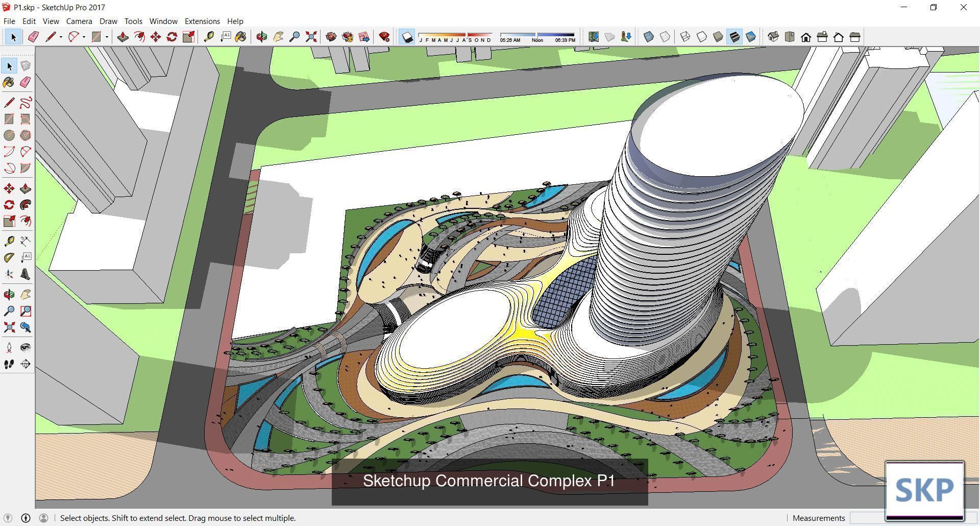Select the Circle tool
This screenshot has width=980, height=526.
[x=9, y=135]
